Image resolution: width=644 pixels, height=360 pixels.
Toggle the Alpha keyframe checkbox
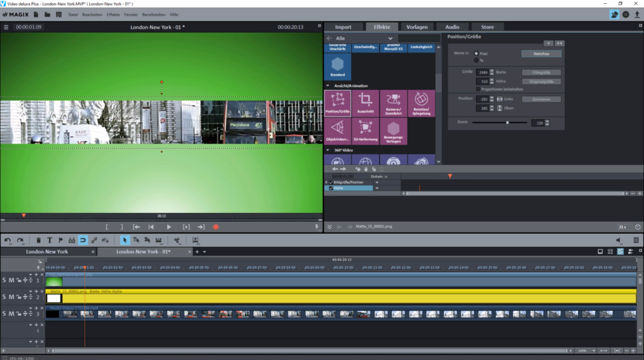tap(331, 188)
